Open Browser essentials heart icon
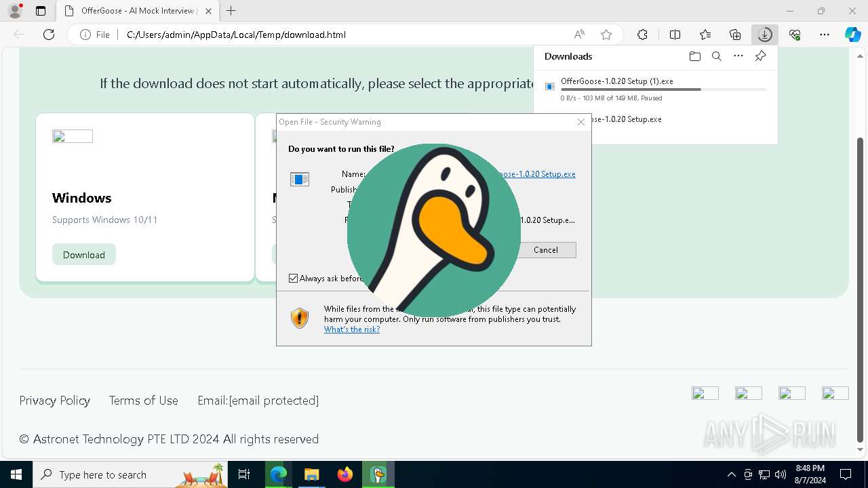The image size is (868, 488). 795,35
